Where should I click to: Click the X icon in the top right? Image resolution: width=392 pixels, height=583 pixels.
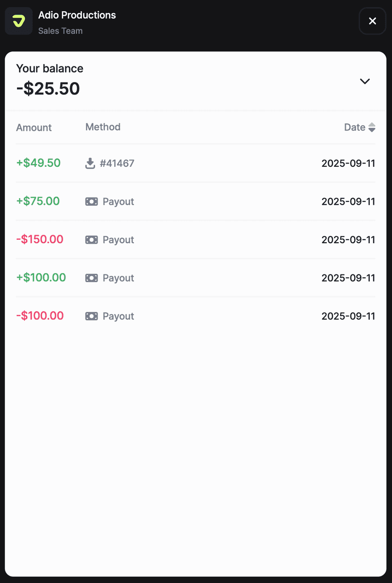coord(372,21)
